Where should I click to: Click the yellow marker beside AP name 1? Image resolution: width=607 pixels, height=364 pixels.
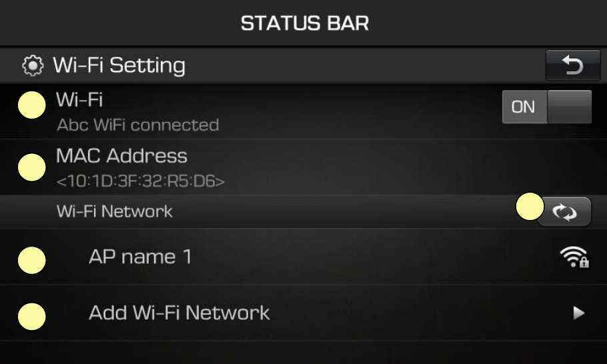click(32, 260)
